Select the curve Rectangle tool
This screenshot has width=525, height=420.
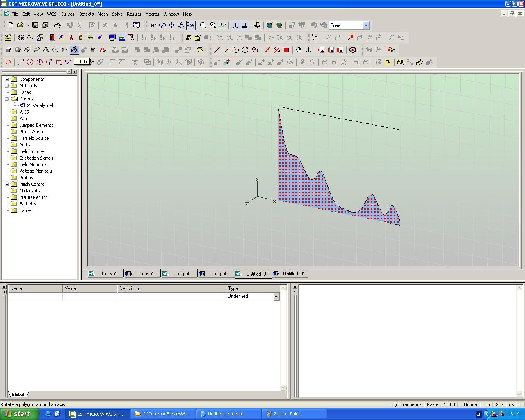click(x=58, y=62)
